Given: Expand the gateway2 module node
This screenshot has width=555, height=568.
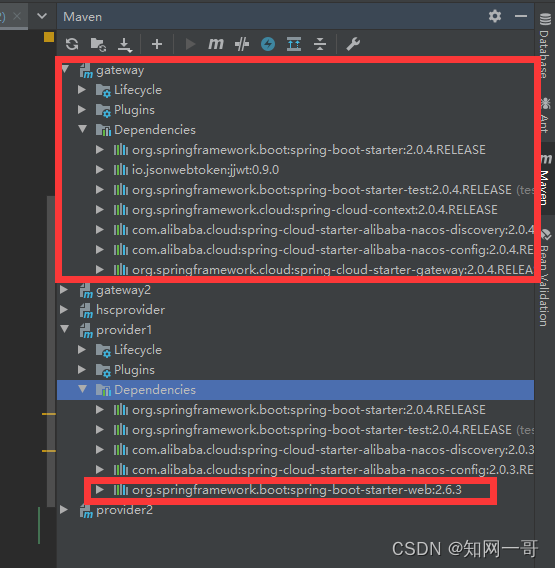Looking at the screenshot, I should pos(64,289).
